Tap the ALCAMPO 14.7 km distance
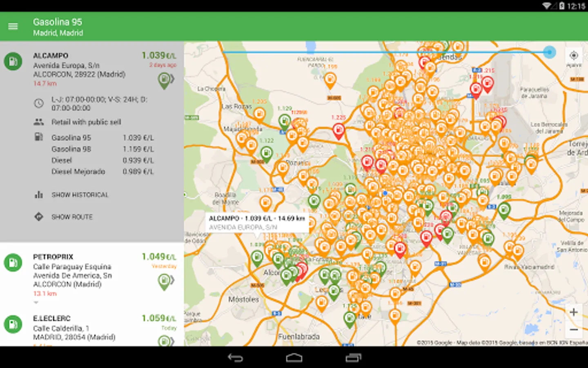The width and height of the screenshot is (588, 368). pos(45,83)
